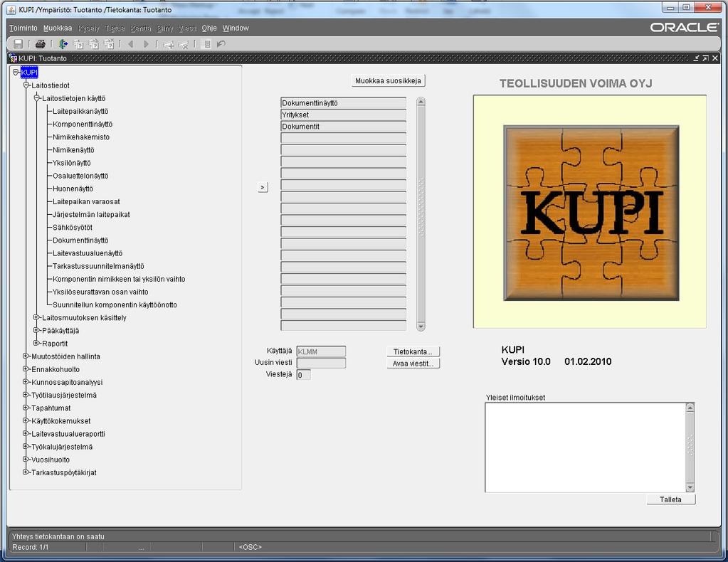Open the Window menu

click(x=236, y=28)
